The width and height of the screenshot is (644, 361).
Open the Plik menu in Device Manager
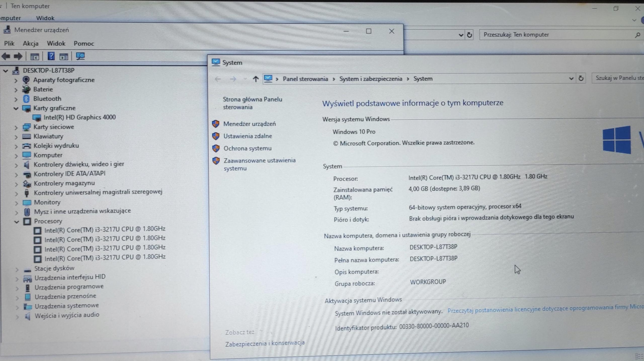tap(9, 43)
